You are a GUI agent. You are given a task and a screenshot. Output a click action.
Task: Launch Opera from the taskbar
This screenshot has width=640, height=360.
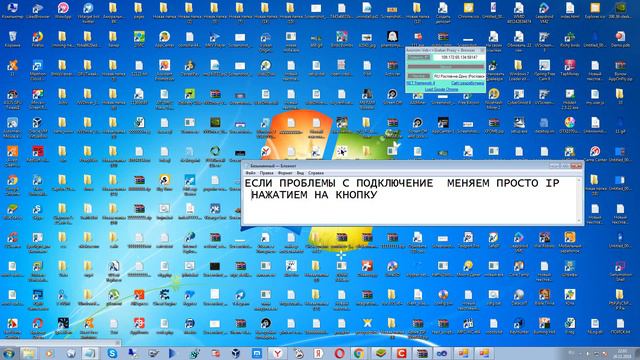click(339, 353)
